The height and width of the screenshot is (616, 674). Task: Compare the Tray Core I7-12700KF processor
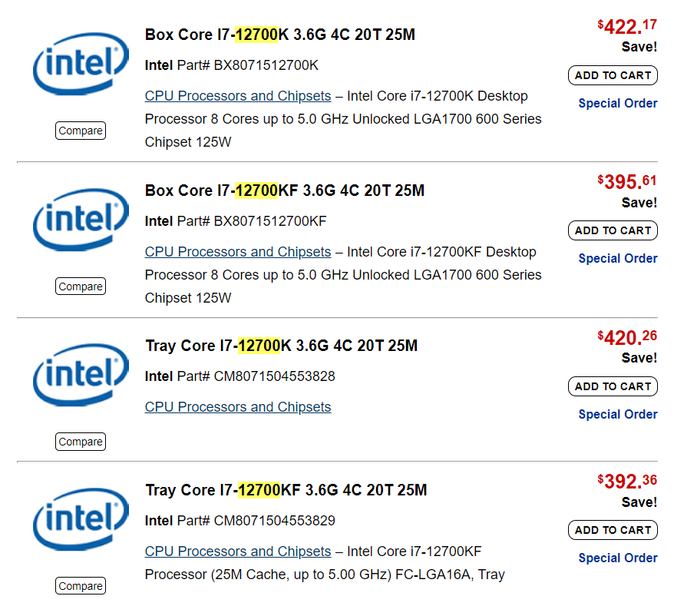pos(81,586)
